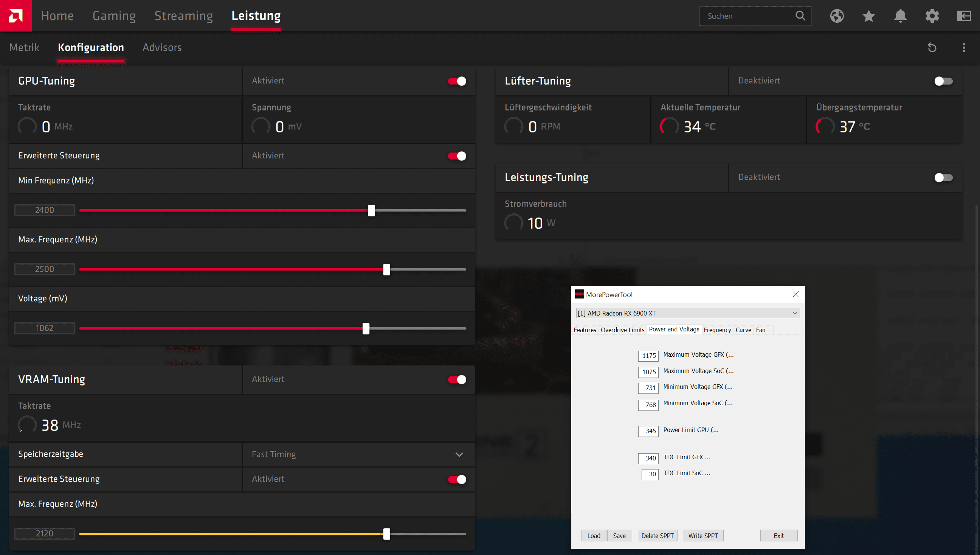
Task: Disable the GPU-Tuning toggle
Action: point(457,81)
